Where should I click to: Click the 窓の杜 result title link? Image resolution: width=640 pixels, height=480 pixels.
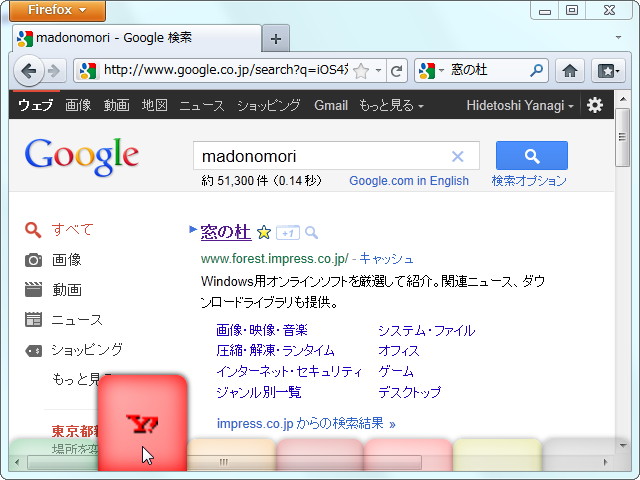226,232
